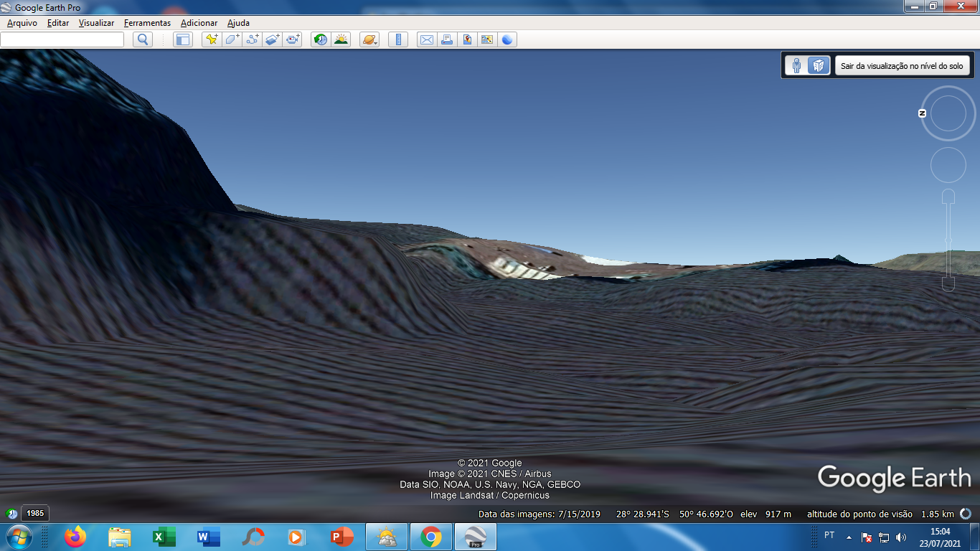Click the weather app taskbar icon
The image size is (980, 551).
[386, 537]
